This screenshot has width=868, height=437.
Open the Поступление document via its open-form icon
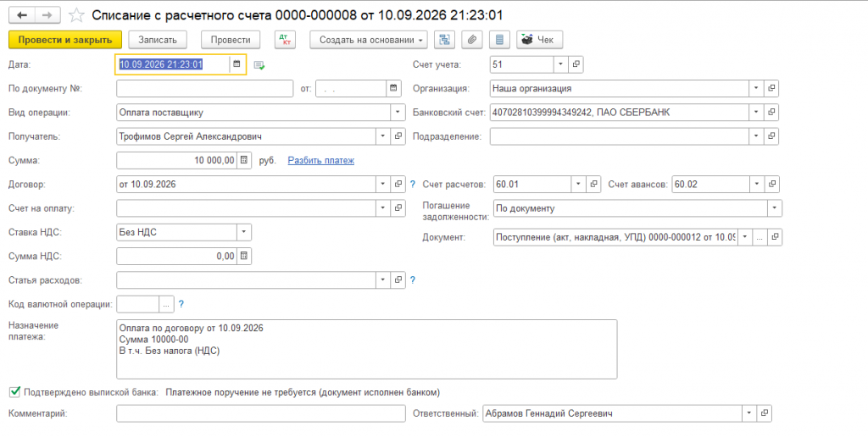(x=775, y=237)
